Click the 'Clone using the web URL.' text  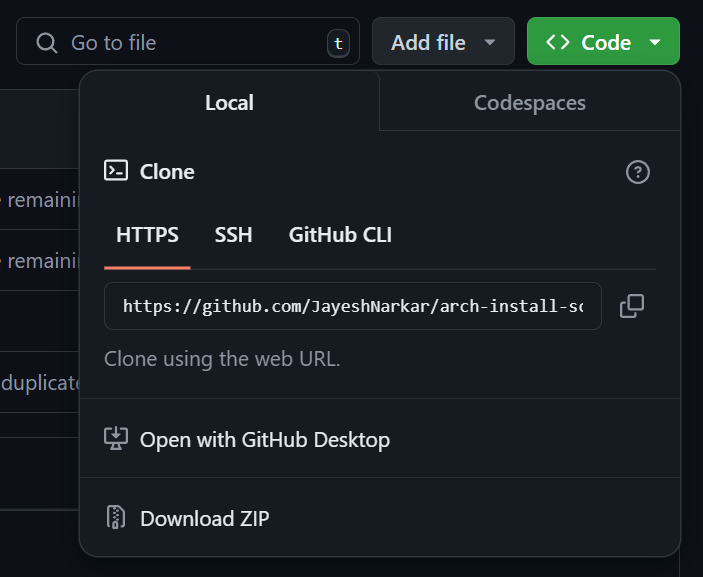pos(222,359)
